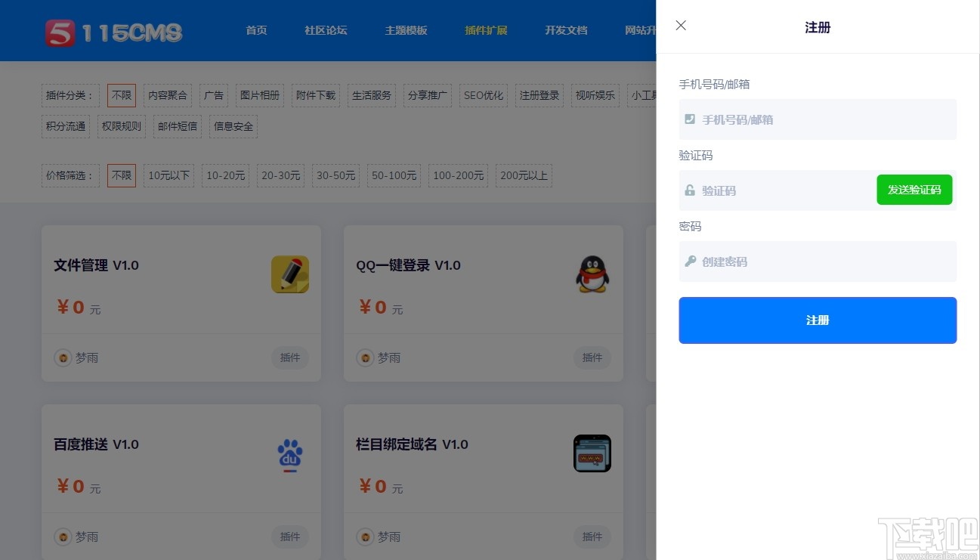Click the green 发送验证码 button
The height and width of the screenshot is (560, 980).
click(x=914, y=190)
